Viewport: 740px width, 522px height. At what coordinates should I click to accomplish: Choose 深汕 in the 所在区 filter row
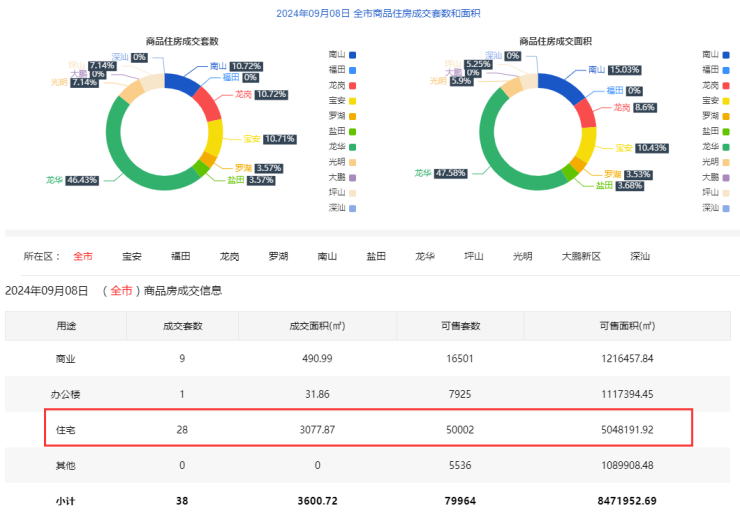pos(640,257)
